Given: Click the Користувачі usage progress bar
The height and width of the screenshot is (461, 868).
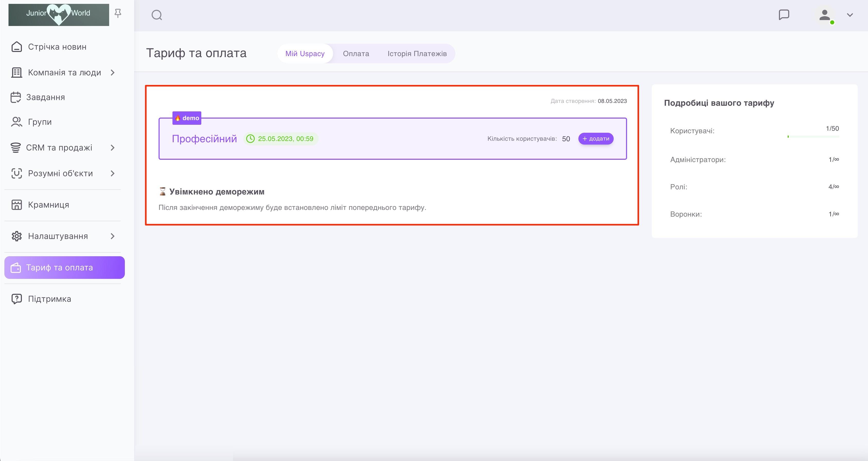Looking at the screenshot, I should coord(813,137).
